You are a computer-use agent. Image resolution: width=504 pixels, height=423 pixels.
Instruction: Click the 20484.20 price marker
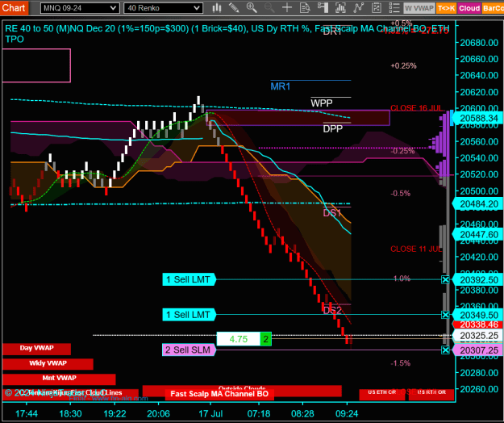click(478, 204)
